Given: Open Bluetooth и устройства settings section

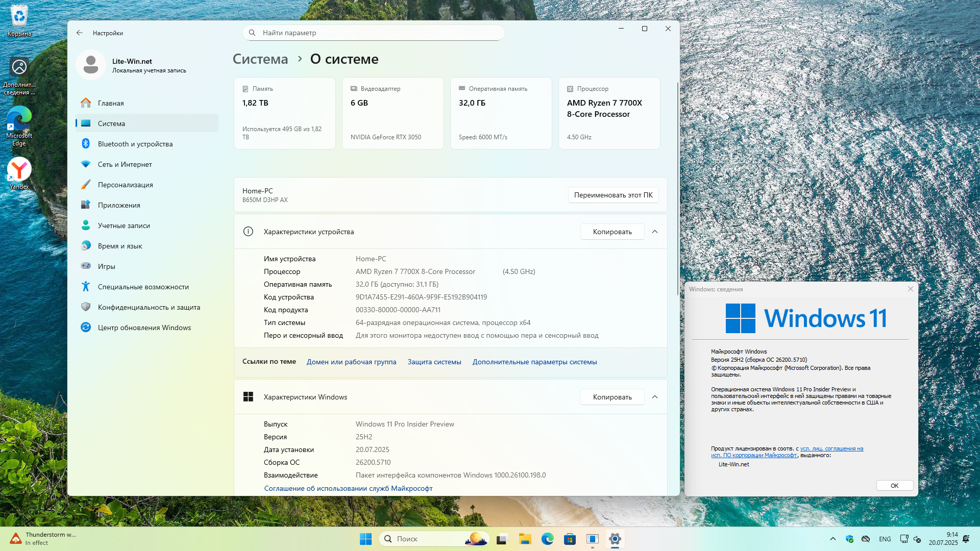Looking at the screenshot, I should point(135,144).
